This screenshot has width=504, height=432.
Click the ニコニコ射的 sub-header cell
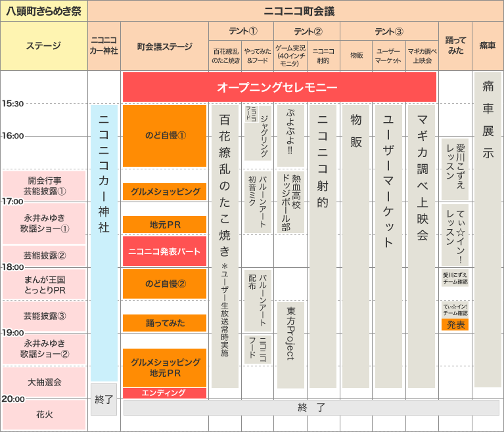pyautogui.click(x=323, y=56)
